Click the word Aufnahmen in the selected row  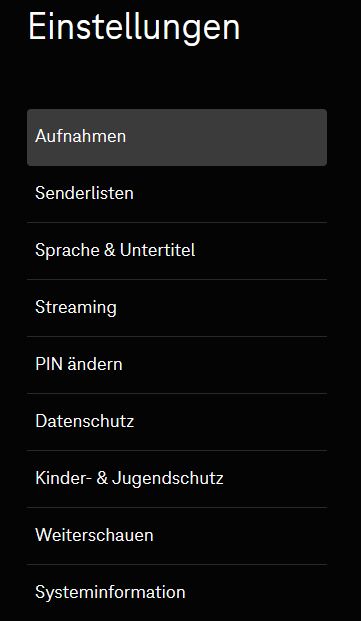pos(81,136)
